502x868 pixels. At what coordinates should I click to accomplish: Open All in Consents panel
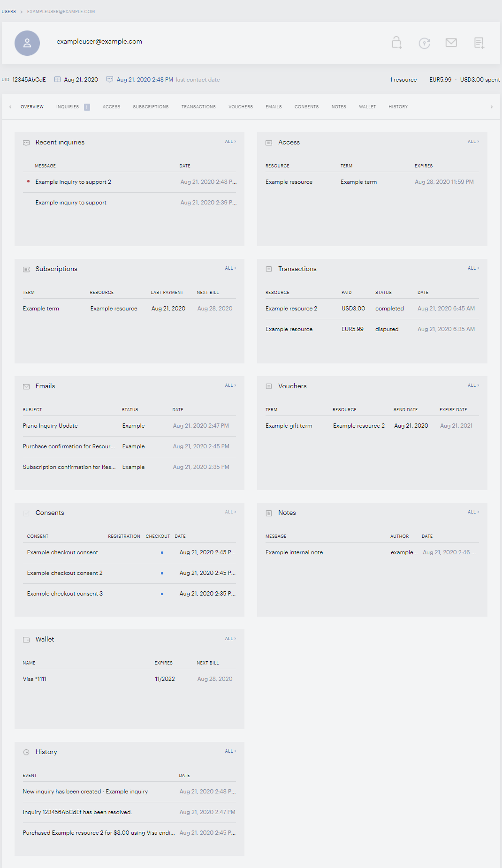230,512
